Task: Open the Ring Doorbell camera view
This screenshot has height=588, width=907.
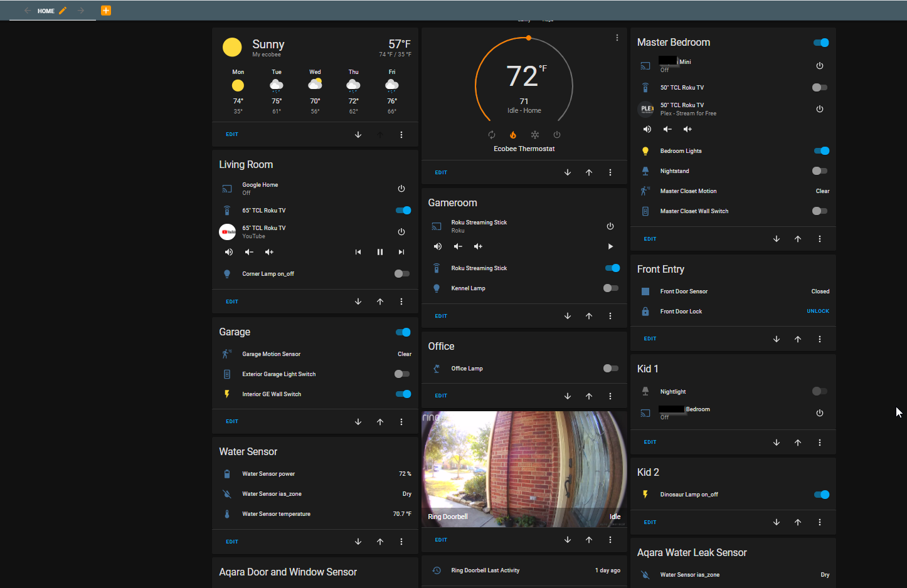Action: (524, 468)
